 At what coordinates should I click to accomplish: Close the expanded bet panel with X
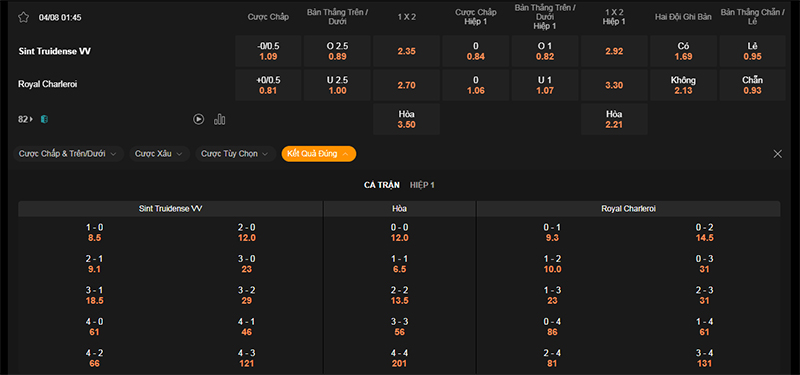pos(778,154)
